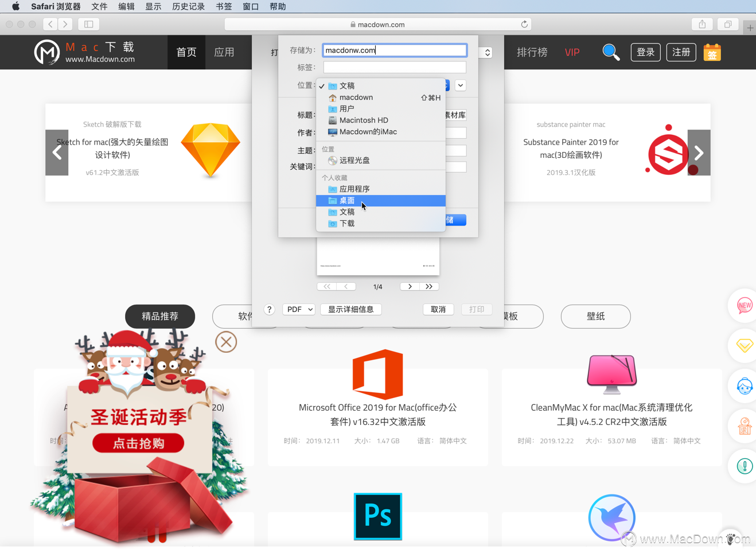The width and height of the screenshot is (756, 550).
Task: Click the customer service face sidebar icon
Action: [745, 386]
